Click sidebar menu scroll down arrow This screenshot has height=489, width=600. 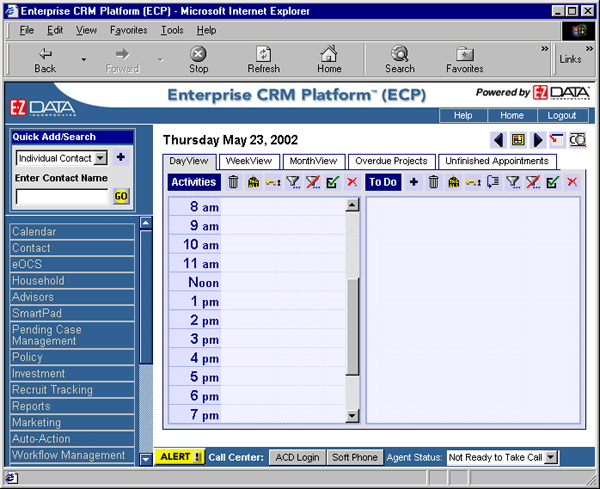(146, 459)
